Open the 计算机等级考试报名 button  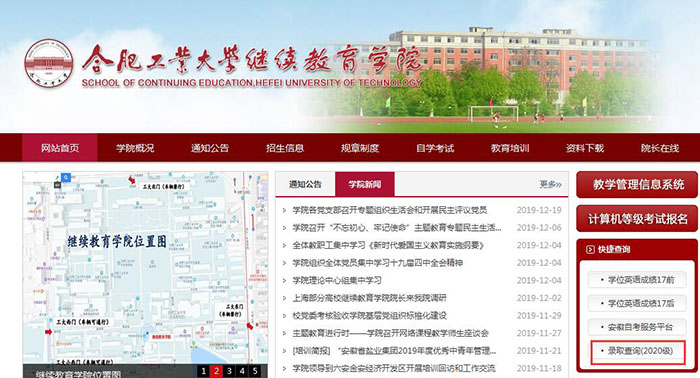637,219
